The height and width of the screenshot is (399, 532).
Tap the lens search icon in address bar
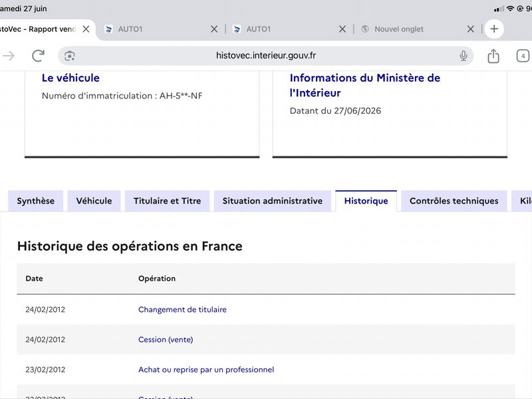70,56
